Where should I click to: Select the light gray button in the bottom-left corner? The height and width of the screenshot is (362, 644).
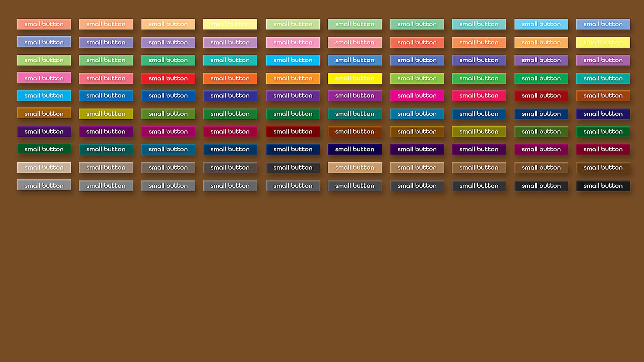[44, 185]
